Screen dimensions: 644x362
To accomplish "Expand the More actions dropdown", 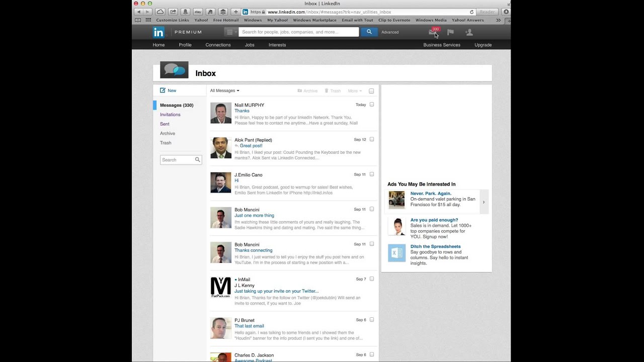I will tap(354, 91).
